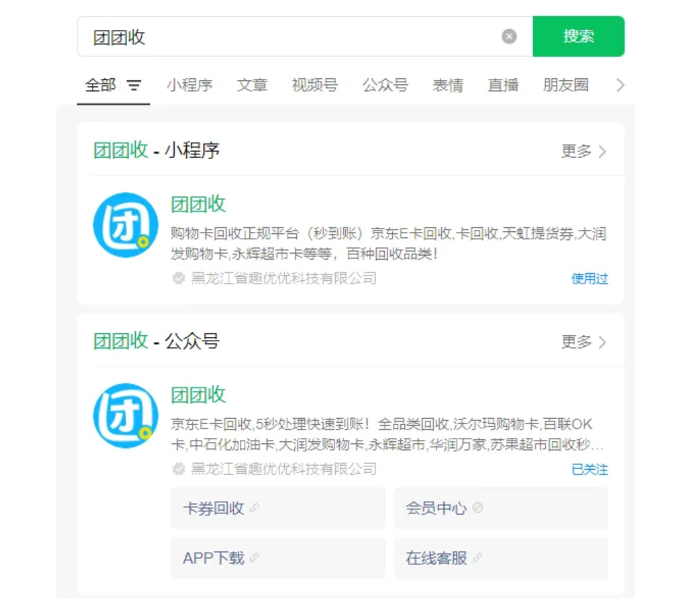Image resolution: width=679 pixels, height=616 pixels.
Task: Open the 团团收 official account logo
Action: click(126, 415)
